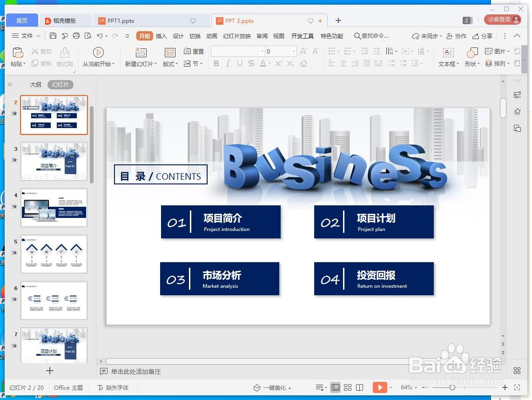This screenshot has width=532, height=400.
Task: Open Print Preview icon
Action: click(88, 36)
